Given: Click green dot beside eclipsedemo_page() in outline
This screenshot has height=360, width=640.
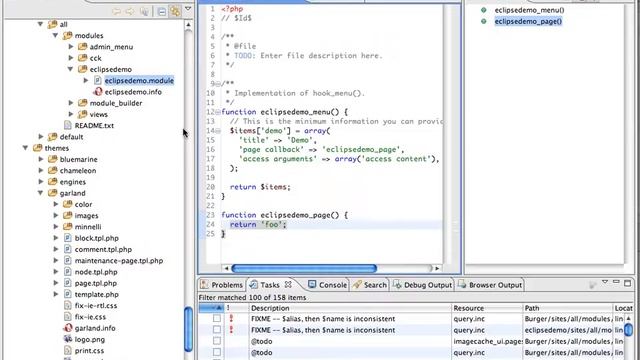Looking at the screenshot, I should tap(484, 21).
